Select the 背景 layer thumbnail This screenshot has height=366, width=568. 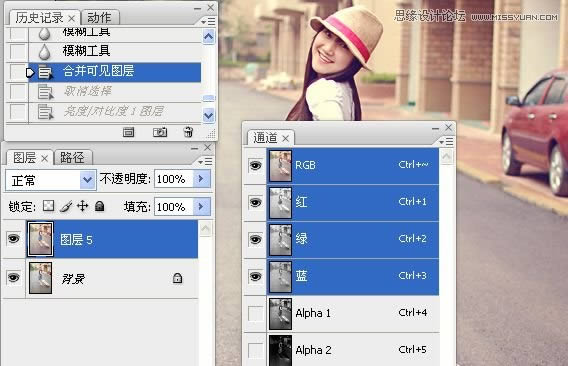point(40,278)
